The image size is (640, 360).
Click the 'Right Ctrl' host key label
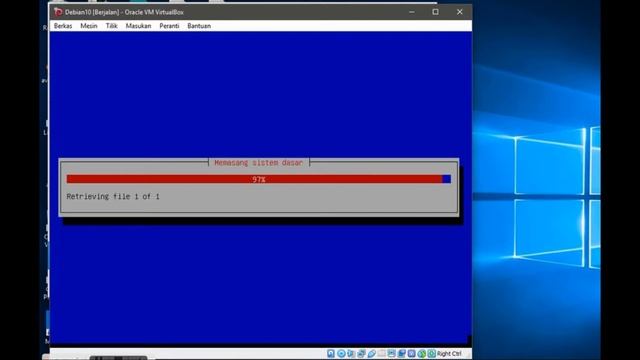(x=449, y=353)
